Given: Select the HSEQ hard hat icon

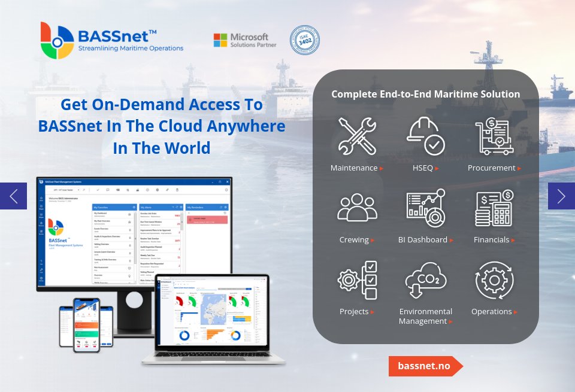Looking at the screenshot, I should (x=425, y=136).
